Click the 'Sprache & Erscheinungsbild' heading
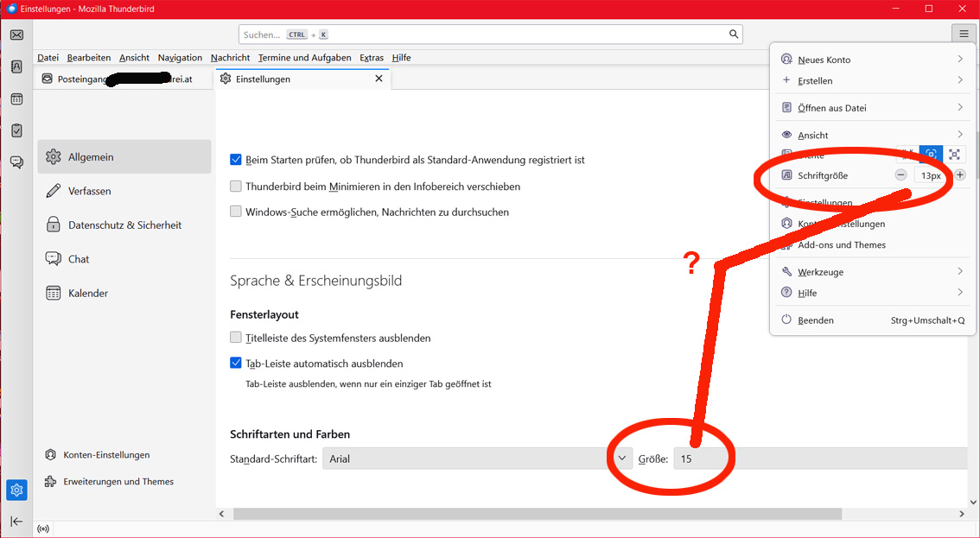The width and height of the screenshot is (980, 538). pos(315,281)
